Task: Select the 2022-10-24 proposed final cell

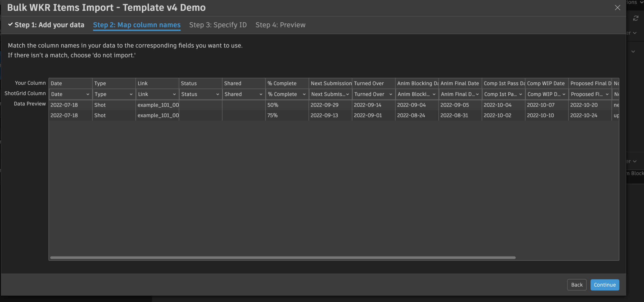Action: pos(590,115)
